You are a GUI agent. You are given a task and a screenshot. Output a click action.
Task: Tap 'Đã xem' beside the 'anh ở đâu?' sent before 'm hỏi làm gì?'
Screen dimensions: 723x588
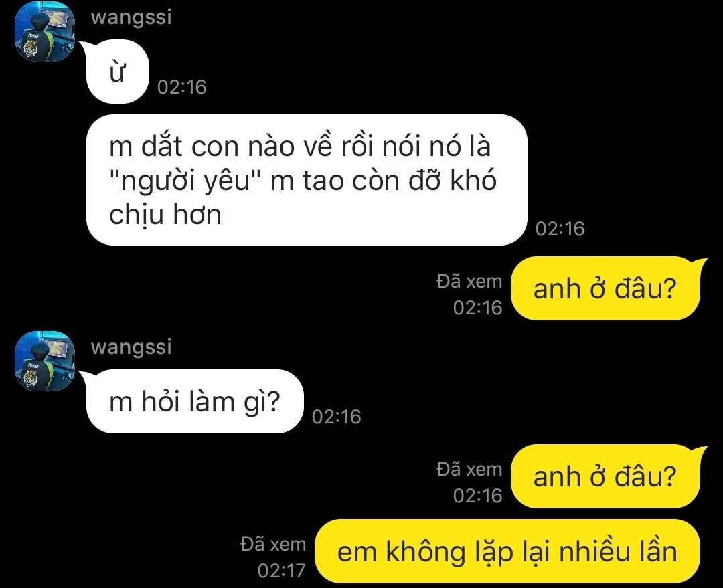(469, 281)
